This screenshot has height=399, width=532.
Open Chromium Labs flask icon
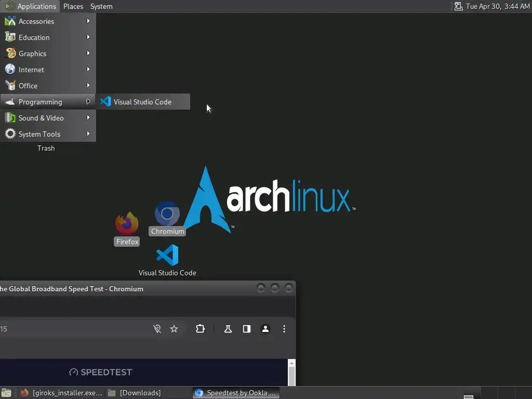coord(228,329)
